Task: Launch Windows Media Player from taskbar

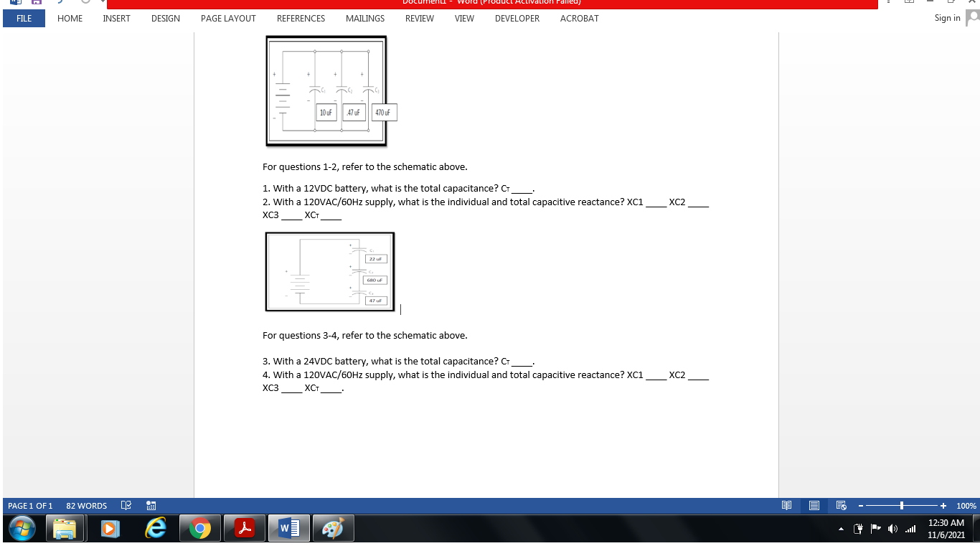Action: click(x=109, y=529)
